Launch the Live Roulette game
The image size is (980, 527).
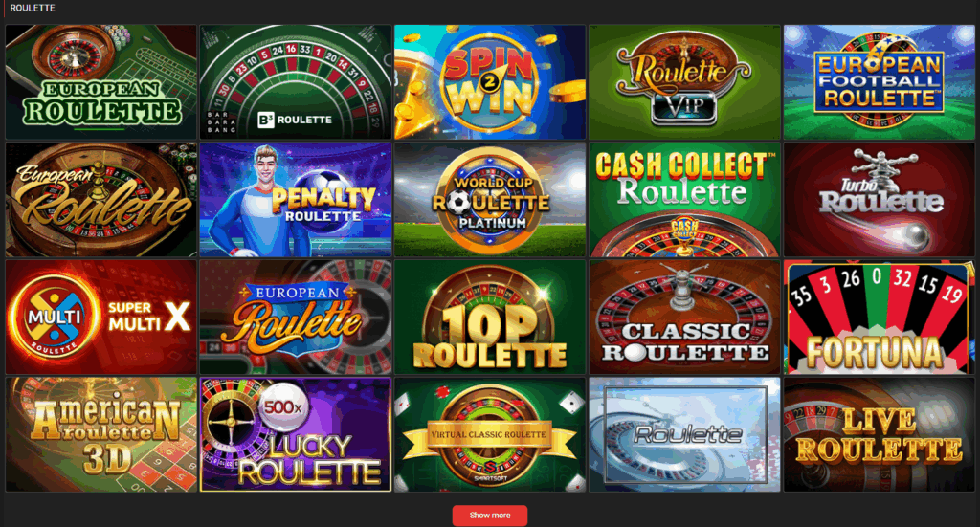879,434
